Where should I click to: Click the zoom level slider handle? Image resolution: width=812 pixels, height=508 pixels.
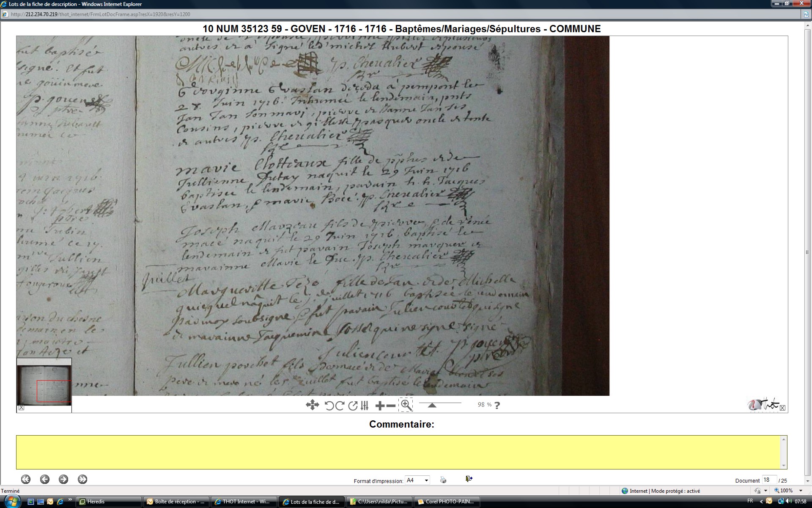point(432,406)
